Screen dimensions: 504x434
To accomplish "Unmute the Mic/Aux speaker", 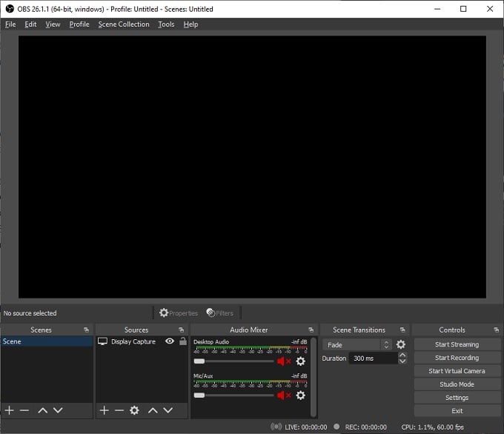I will [x=284, y=395].
